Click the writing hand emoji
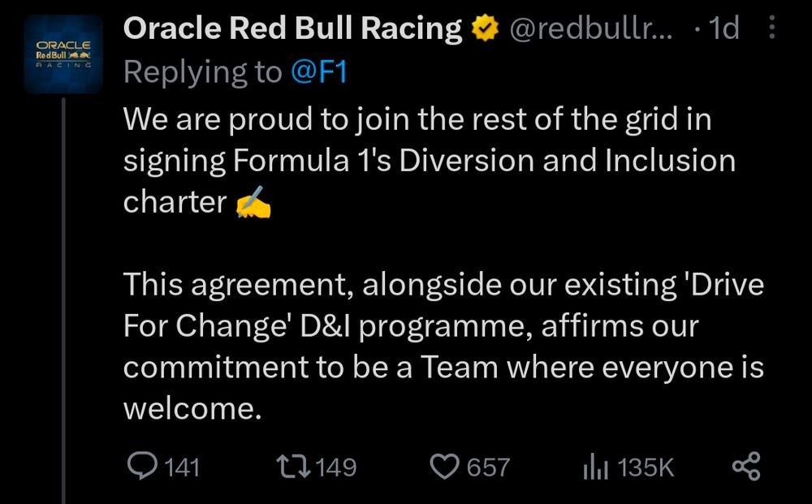 [x=253, y=202]
